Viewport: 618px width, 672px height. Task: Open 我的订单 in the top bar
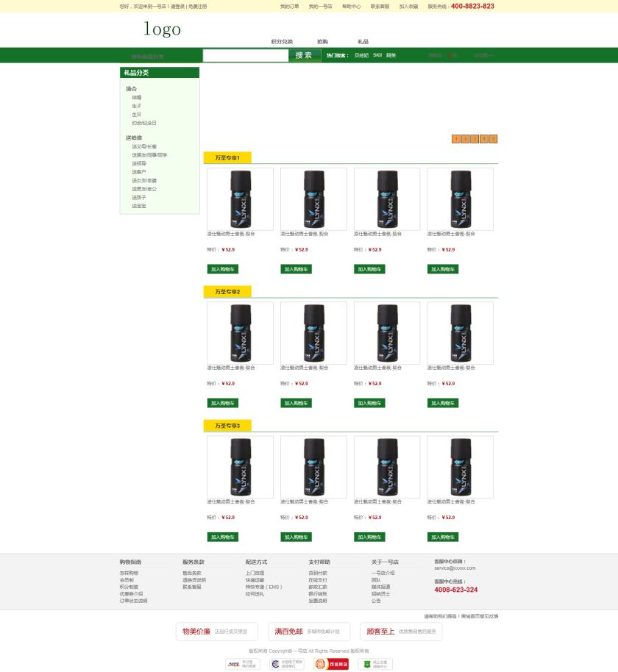(289, 7)
